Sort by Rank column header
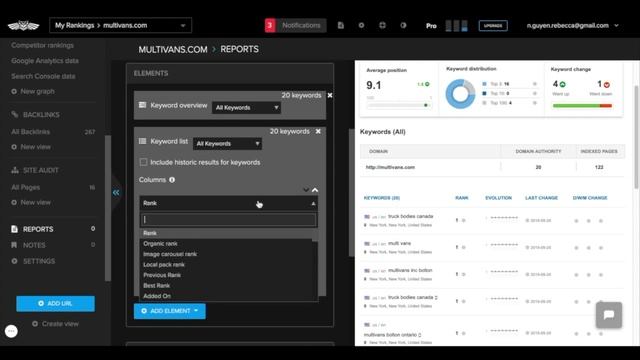The image size is (640, 360). click(x=462, y=198)
